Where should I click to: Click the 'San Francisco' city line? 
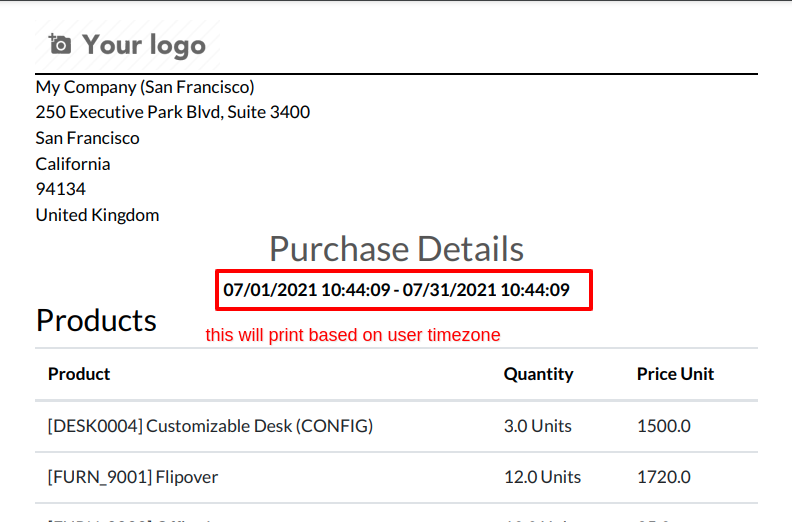[x=87, y=138]
